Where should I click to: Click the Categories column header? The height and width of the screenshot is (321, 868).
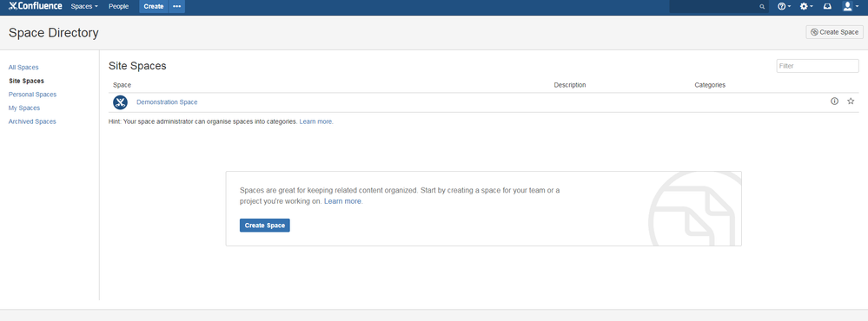(710, 85)
